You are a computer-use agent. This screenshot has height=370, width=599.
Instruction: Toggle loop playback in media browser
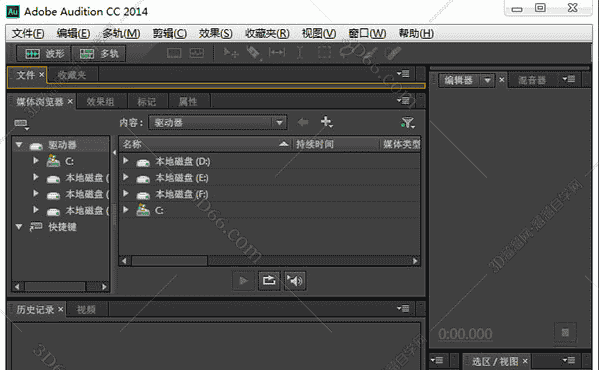269,281
